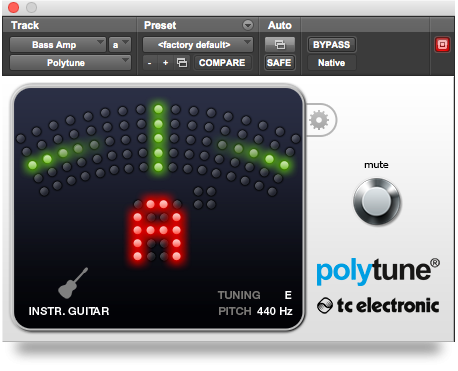
Task: Click the Native label
Action: click(331, 63)
